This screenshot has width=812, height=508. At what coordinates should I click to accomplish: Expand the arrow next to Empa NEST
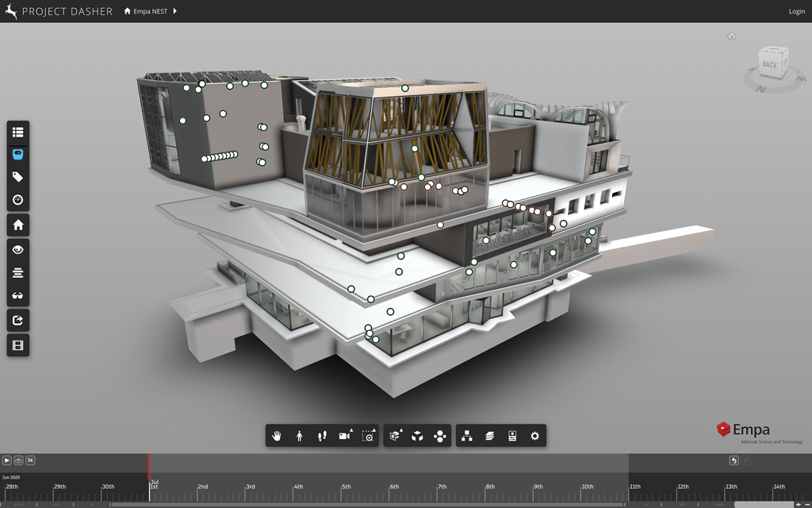(174, 11)
